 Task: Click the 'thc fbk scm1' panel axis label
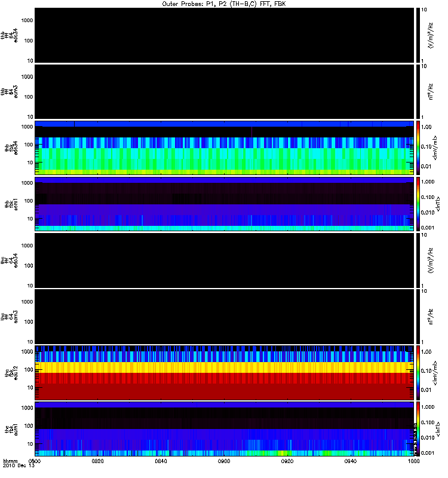pyautogui.click(x=11, y=429)
